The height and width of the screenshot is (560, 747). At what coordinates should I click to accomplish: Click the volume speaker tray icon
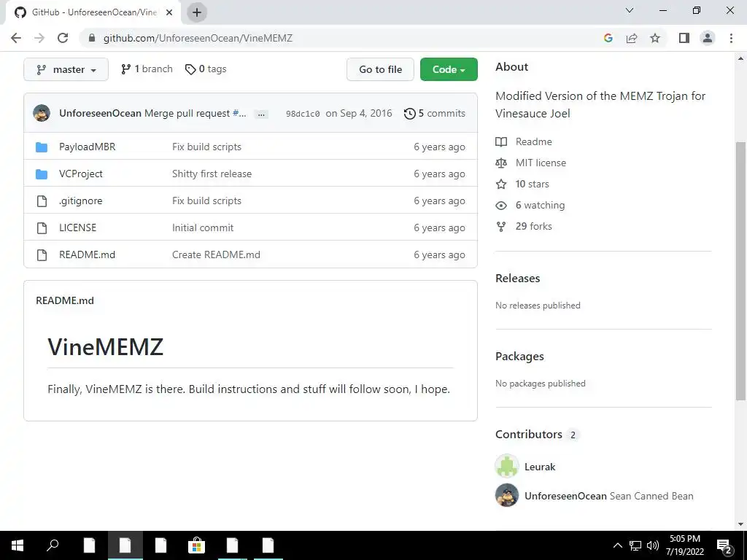point(653,545)
